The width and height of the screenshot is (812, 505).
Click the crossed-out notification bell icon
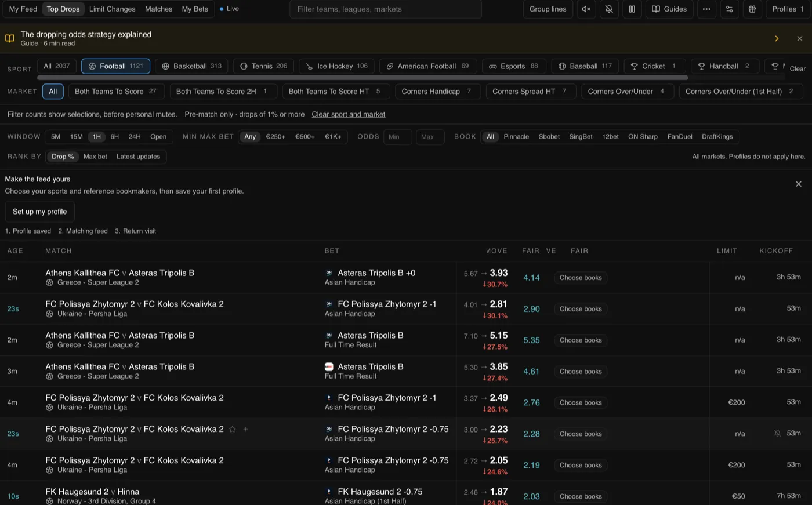(609, 9)
